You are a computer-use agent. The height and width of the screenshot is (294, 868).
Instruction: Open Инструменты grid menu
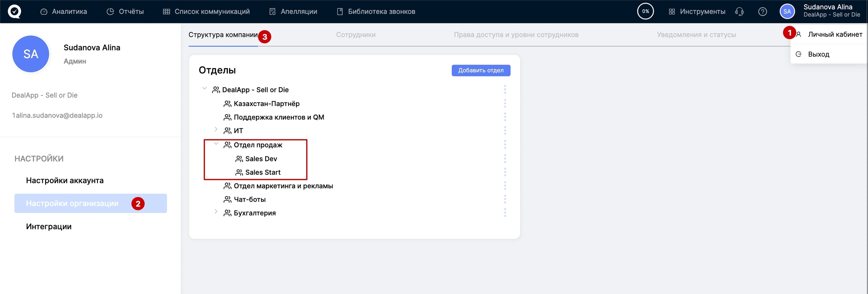pos(697,12)
